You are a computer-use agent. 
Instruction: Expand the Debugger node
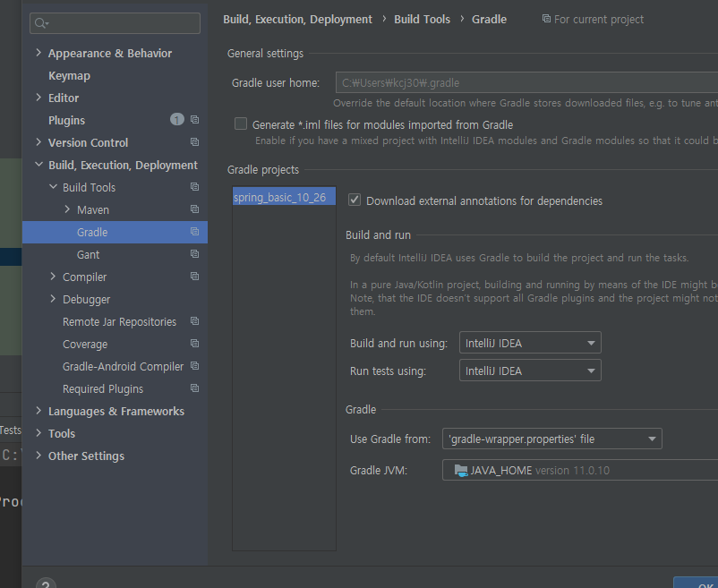[x=53, y=299]
